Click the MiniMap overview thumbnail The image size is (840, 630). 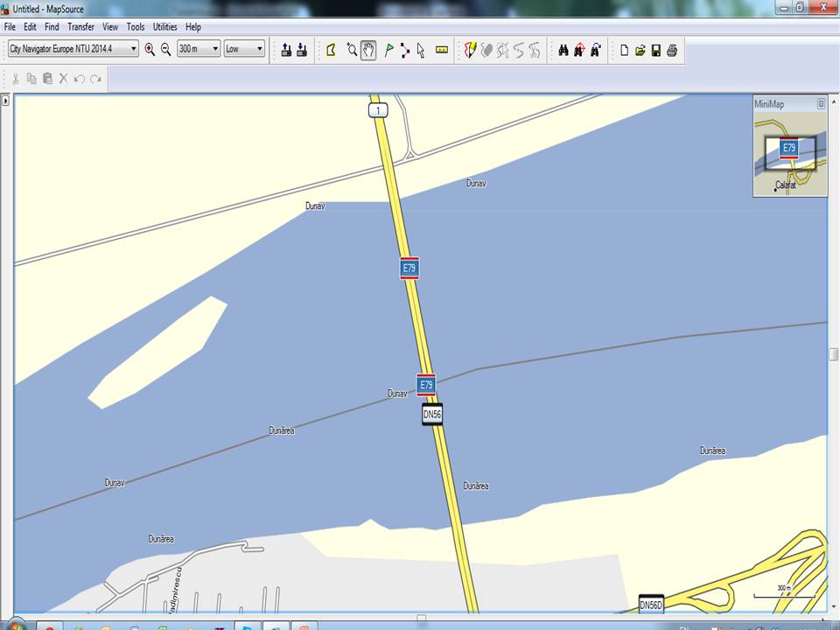coord(789,154)
